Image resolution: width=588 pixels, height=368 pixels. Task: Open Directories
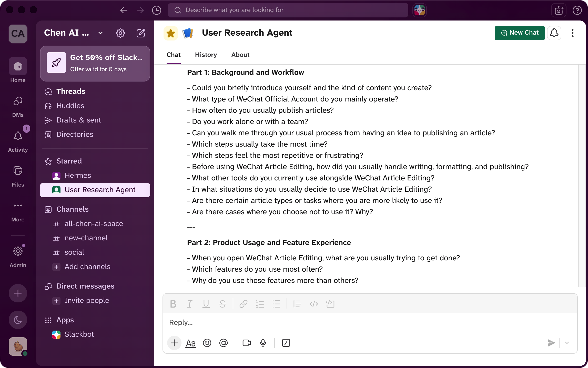click(x=95, y=135)
